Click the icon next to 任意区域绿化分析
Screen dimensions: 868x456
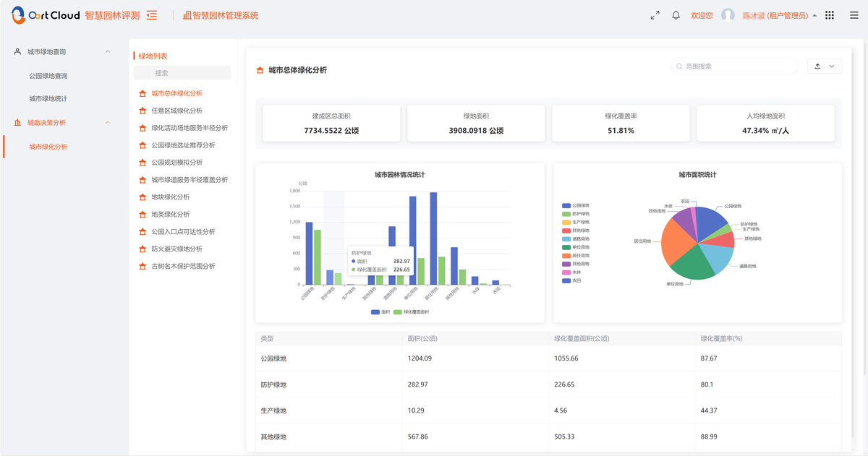(x=142, y=111)
